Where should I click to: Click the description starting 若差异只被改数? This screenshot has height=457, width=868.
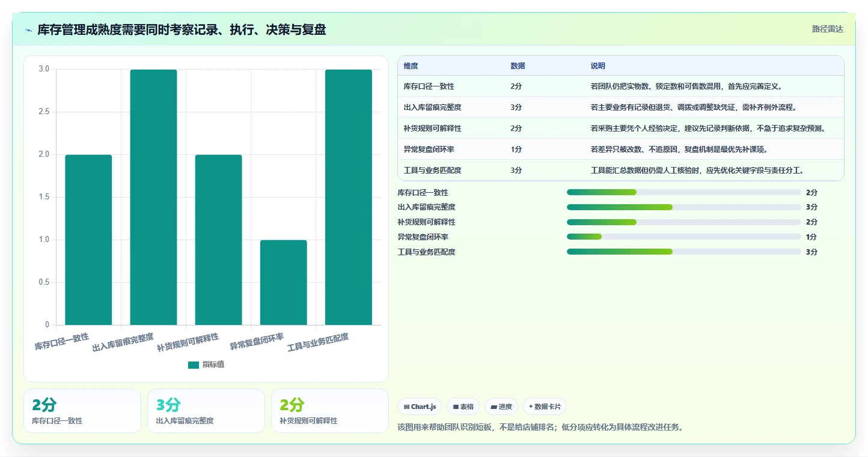[x=679, y=150]
